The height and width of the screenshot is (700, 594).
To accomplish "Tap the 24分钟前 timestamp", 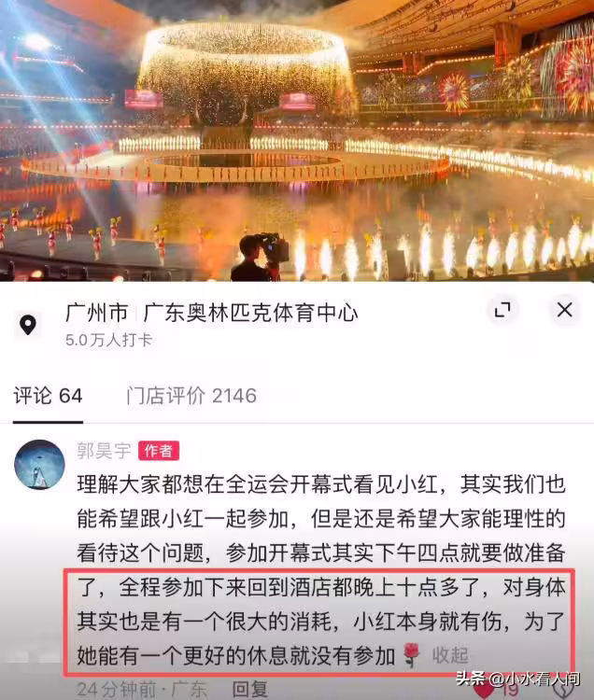I will pos(115,690).
